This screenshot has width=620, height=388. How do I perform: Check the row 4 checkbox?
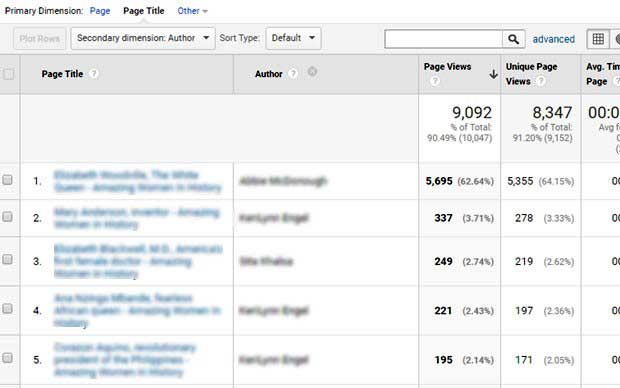tap(7, 309)
